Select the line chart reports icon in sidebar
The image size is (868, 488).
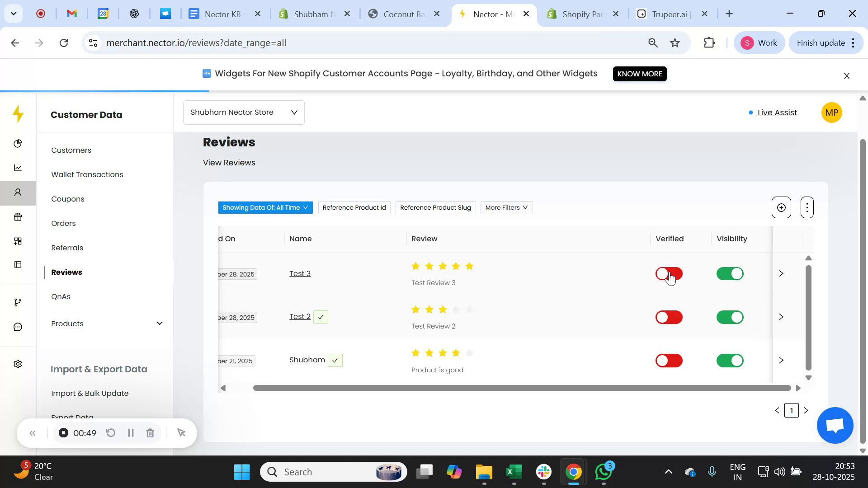(18, 168)
